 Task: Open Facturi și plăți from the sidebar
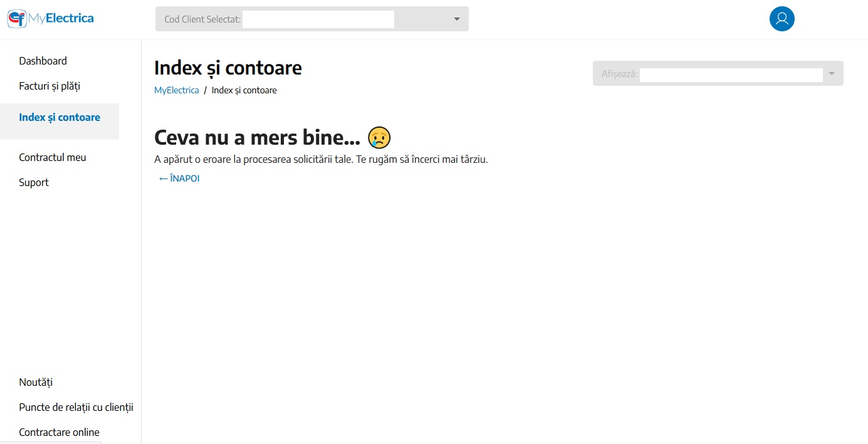coord(50,86)
